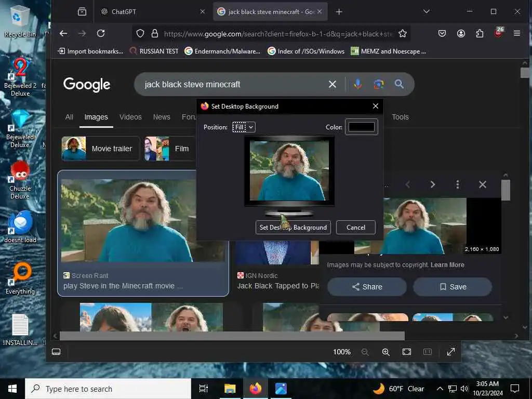Open Google search Tools

tap(400, 117)
